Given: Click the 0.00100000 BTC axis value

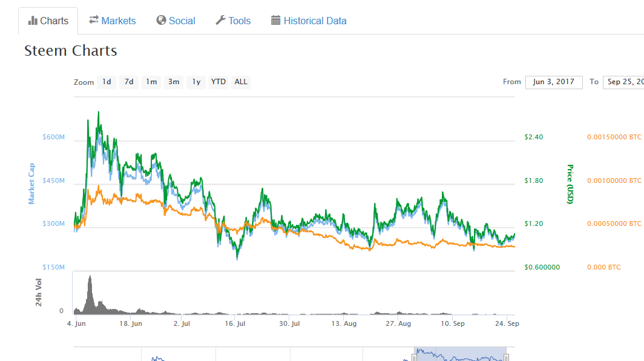Looking at the screenshot, I should click(x=614, y=180).
